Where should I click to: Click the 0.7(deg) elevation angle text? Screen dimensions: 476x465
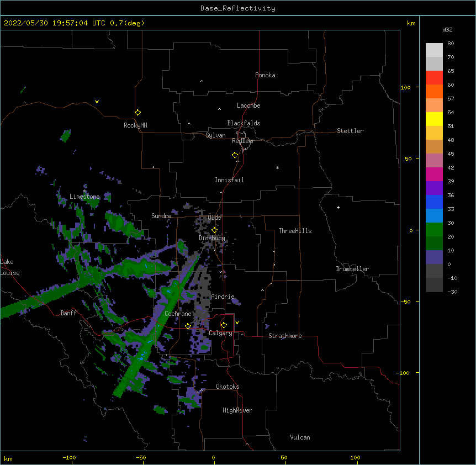127,23
